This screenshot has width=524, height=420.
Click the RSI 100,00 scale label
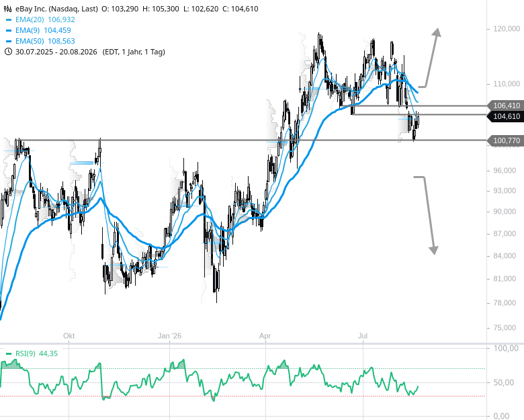click(x=506, y=349)
